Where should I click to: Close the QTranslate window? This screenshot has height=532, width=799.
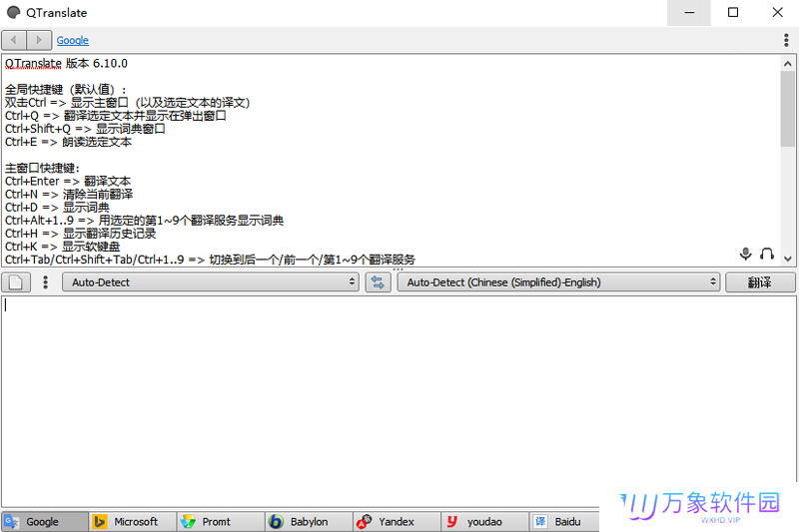777,13
